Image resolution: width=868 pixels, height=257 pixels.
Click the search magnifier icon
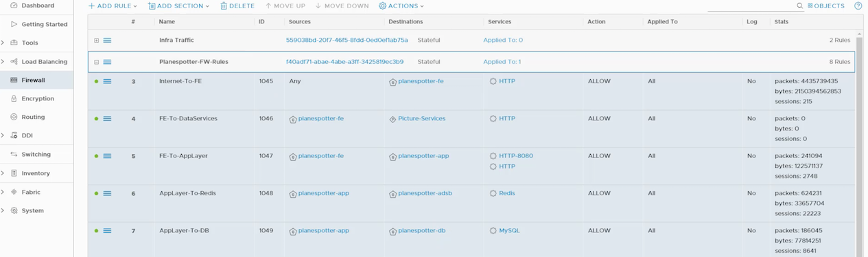[799, 5]
